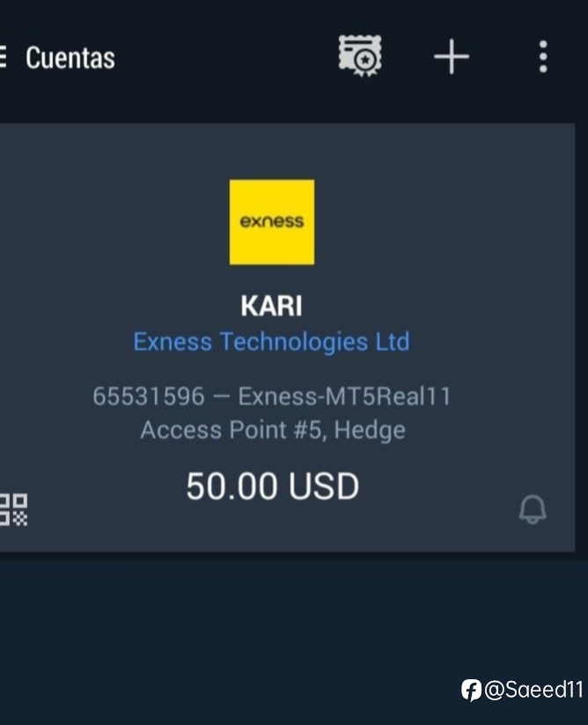Viewport: 588px width, 725px height.
Task: Open the hamburger menu beside Cuentas
Action: coord(3,57)
